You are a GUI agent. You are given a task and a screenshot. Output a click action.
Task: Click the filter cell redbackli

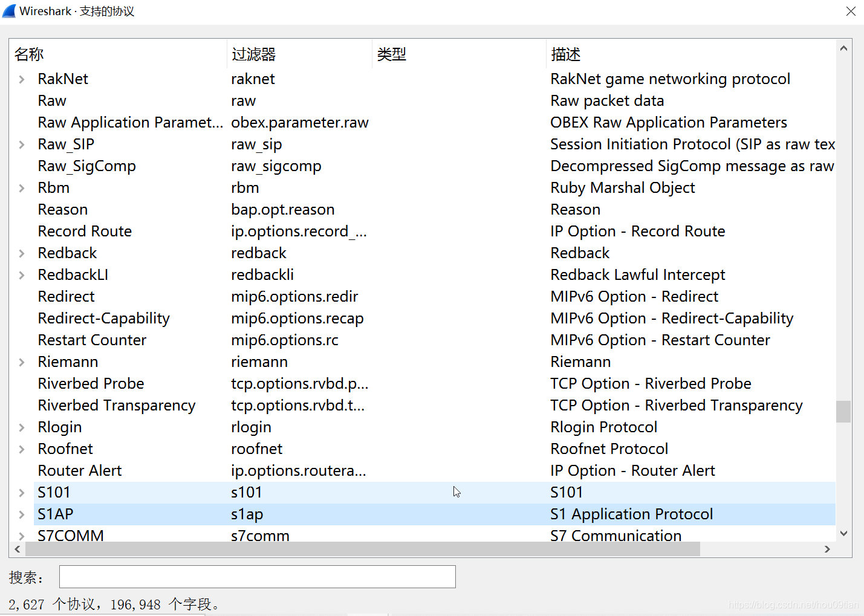click(x=262, y=275)
